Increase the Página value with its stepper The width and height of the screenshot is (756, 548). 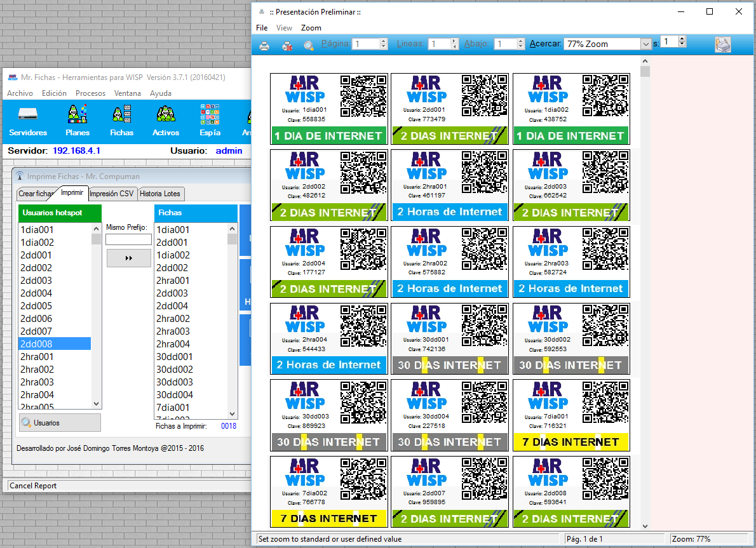coord(384,42)
